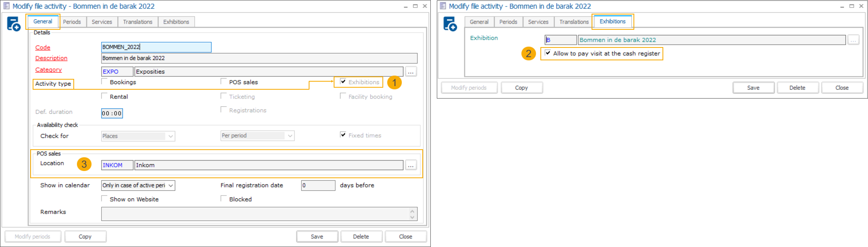Toggle the Fixed times checkbox
Image resolution: width=868 pixels, height=247 pixels.
343,135
